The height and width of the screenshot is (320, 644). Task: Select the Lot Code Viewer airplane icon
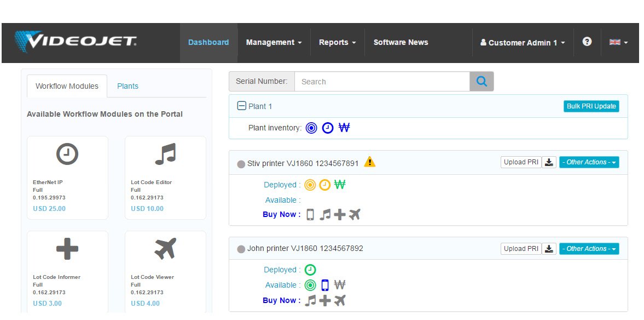(166, 248)
